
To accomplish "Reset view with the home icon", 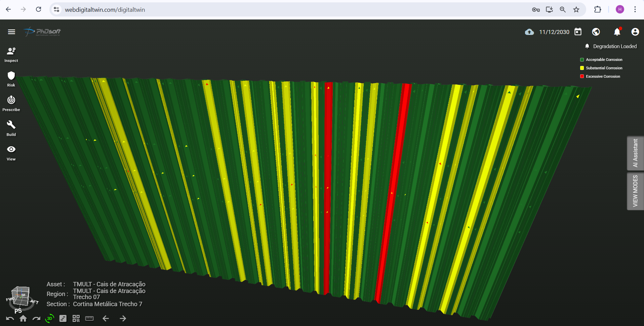I will pyautogui.click(x=23, y=318).
